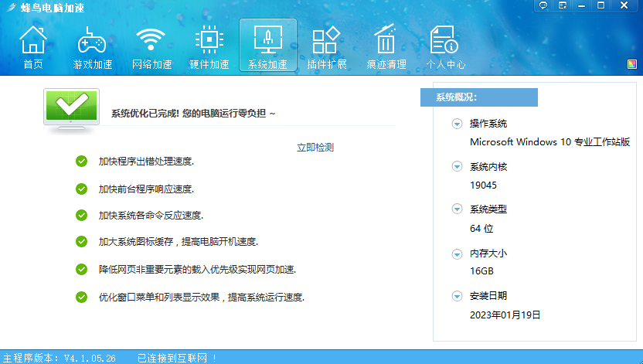Select the 硬件加速 hardware tab
This screenshot has height=364, width=643.
pos(209,48)
